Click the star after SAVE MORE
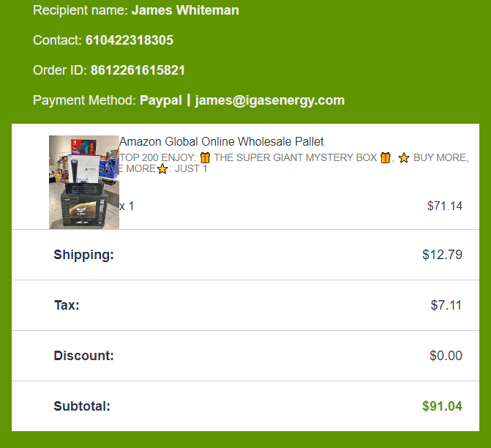 [162, 169]
